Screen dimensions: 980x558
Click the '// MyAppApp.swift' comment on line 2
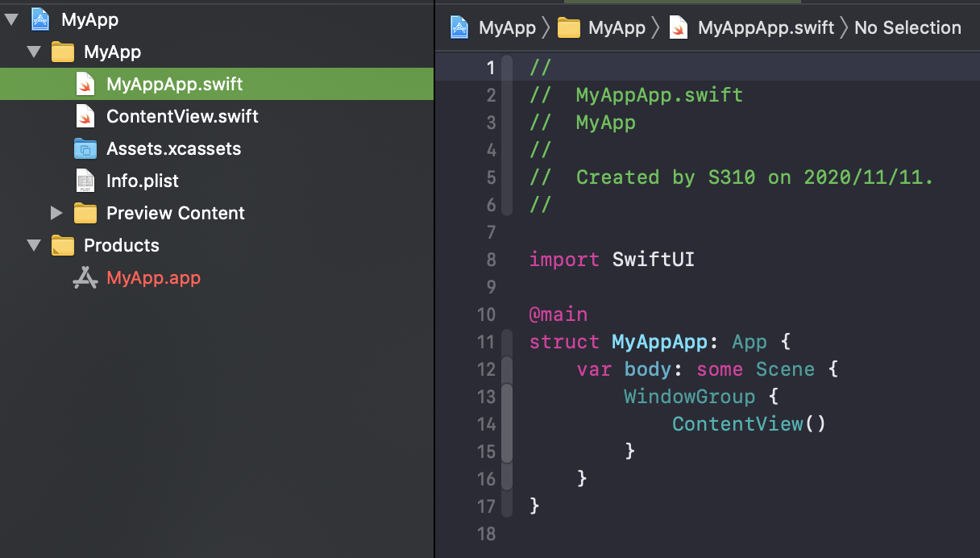point(636,95)
